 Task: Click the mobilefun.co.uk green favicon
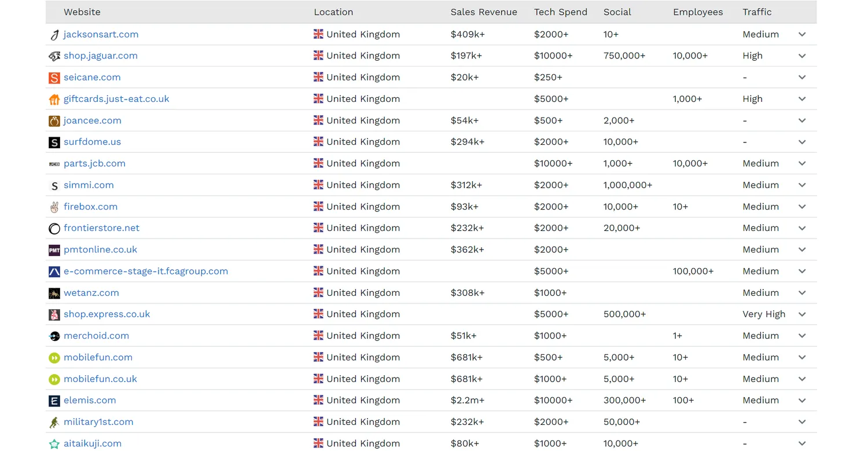[x=54, y=380]
